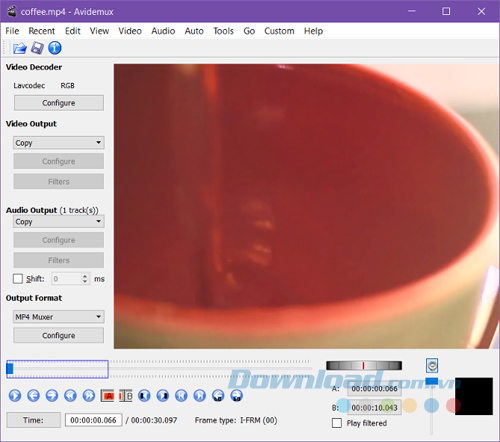The width and height of the screenshot is (500, 442).
Task: Search next black frame icon
Action: tap(163, 396)
